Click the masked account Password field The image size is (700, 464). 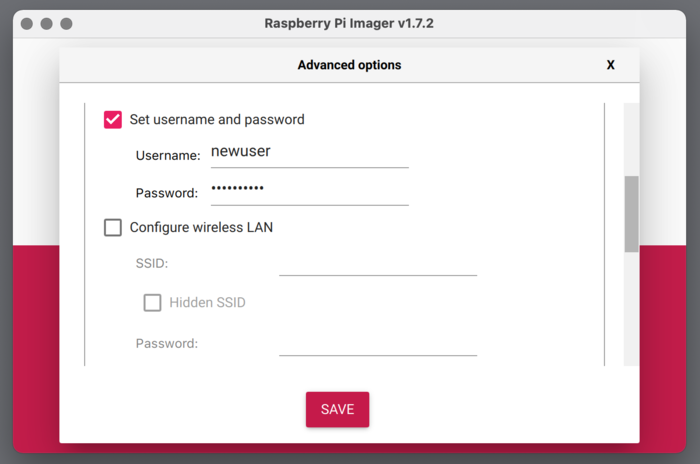pos(309,191)
